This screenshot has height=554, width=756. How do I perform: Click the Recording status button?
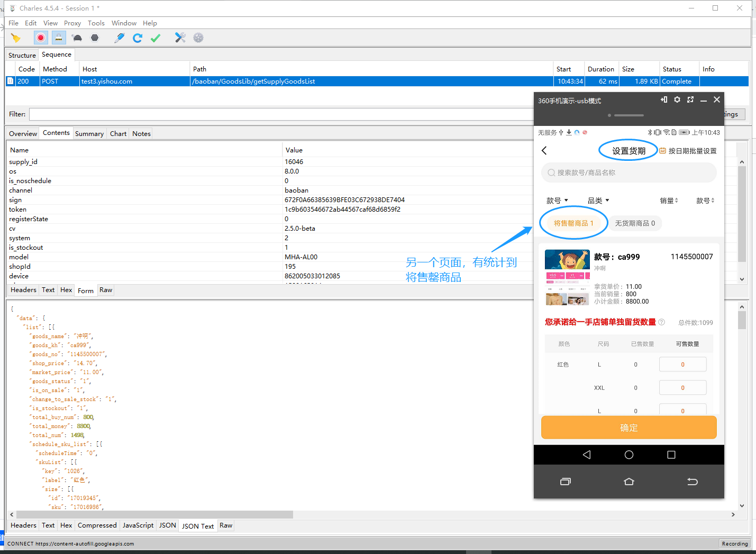click(x=735, y=543)
